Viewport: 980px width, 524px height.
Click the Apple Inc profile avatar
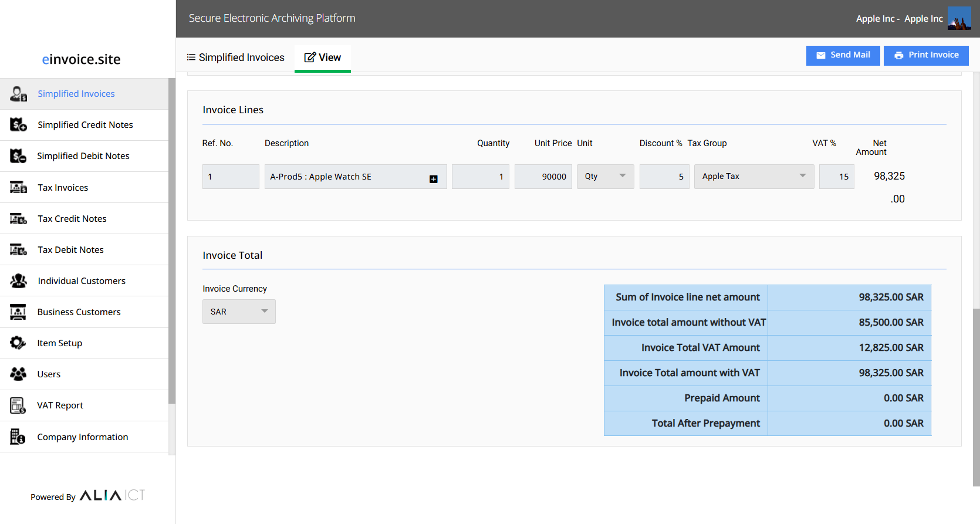(959, 19)
